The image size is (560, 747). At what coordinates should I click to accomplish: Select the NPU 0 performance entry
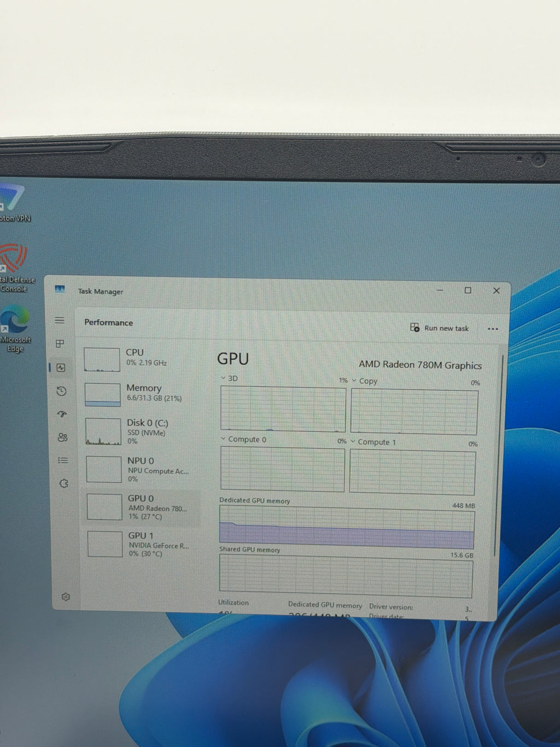(x=142, y=469)
